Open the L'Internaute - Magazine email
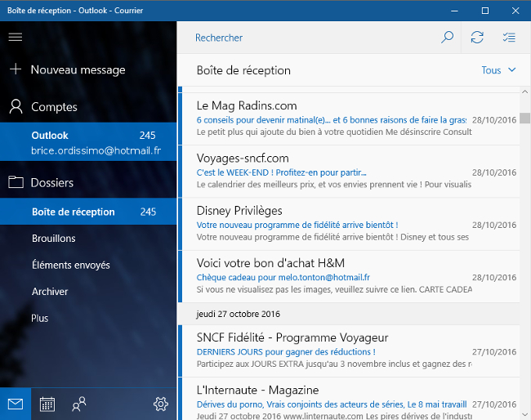531x420 pixels. coord(349,399)
